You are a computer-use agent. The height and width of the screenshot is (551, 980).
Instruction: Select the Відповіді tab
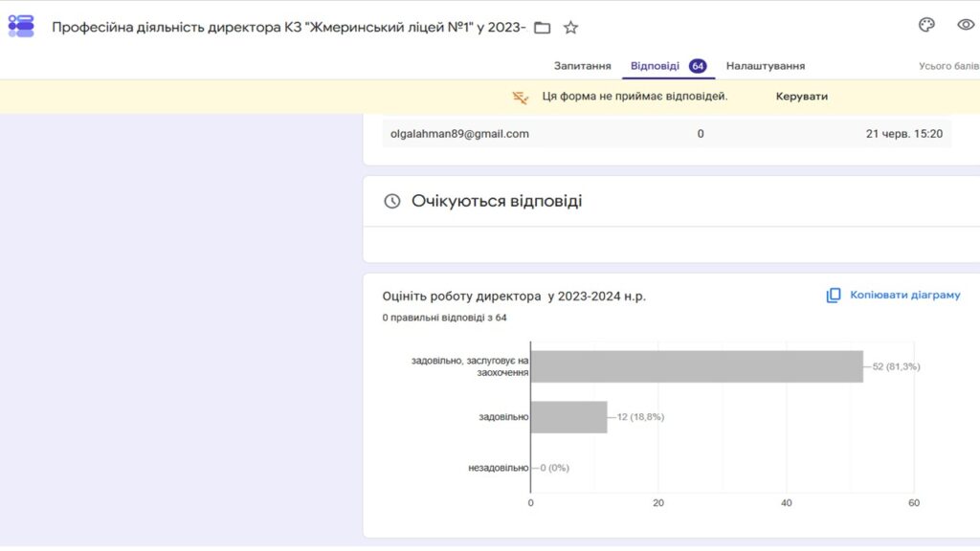(655, 66)
